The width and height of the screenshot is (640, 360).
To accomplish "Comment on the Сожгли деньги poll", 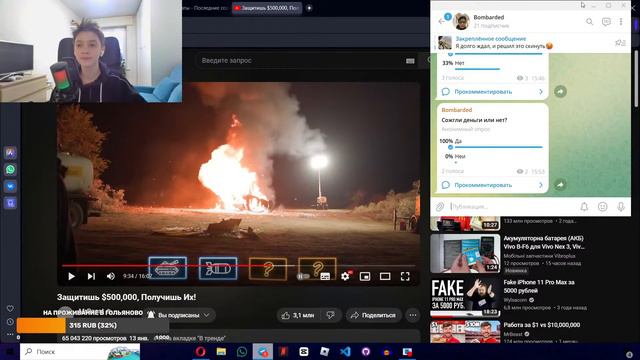I will (x=493, y=185).
